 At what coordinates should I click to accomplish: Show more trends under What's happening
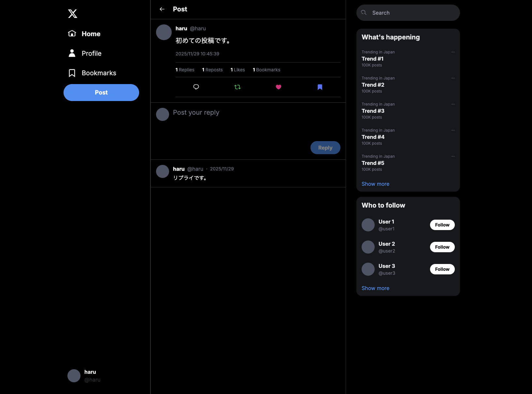(x=375, y=184)
